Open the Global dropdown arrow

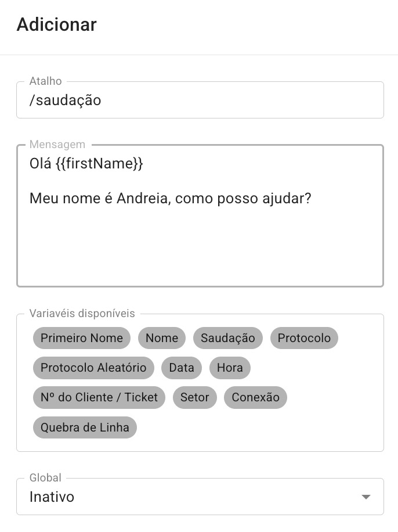tap(366, 497)
